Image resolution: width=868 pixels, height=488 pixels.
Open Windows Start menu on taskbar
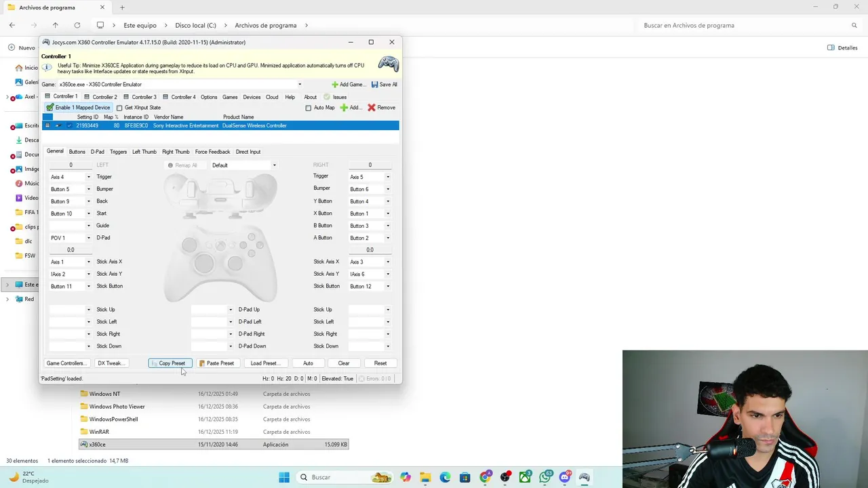point(284,477)
